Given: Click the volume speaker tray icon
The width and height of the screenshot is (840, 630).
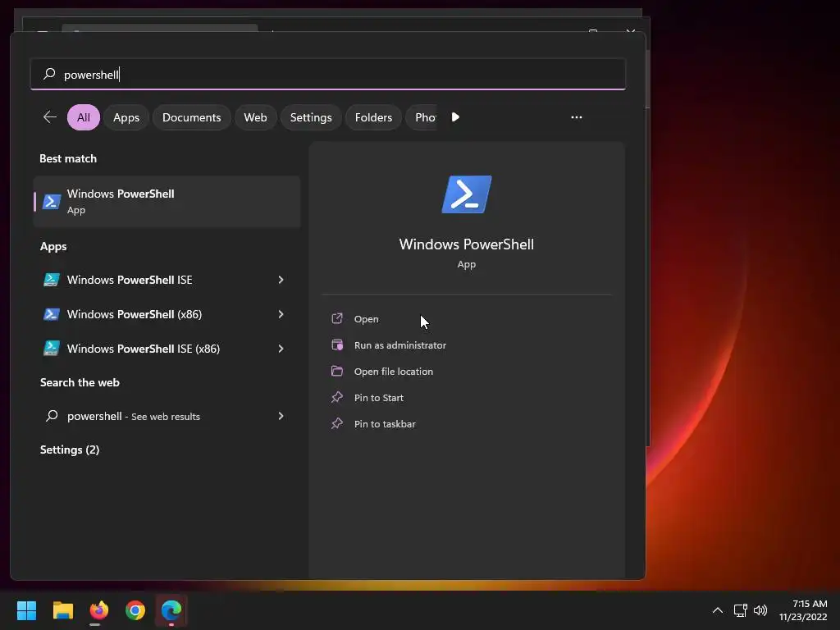Looking at the screenshot, I should 760,610.
